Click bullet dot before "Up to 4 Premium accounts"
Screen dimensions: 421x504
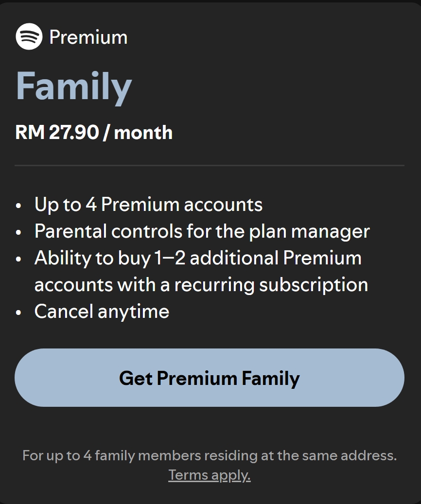[18, 206]
